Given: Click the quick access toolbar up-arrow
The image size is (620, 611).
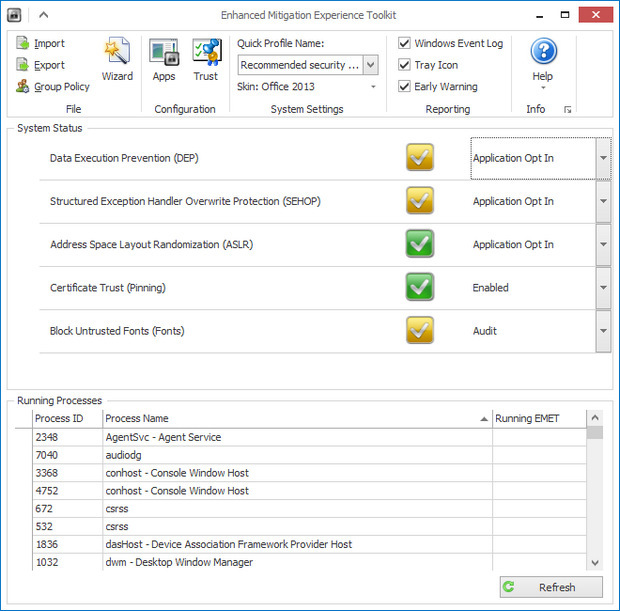Looking at the screenshot, I should 43,15.
